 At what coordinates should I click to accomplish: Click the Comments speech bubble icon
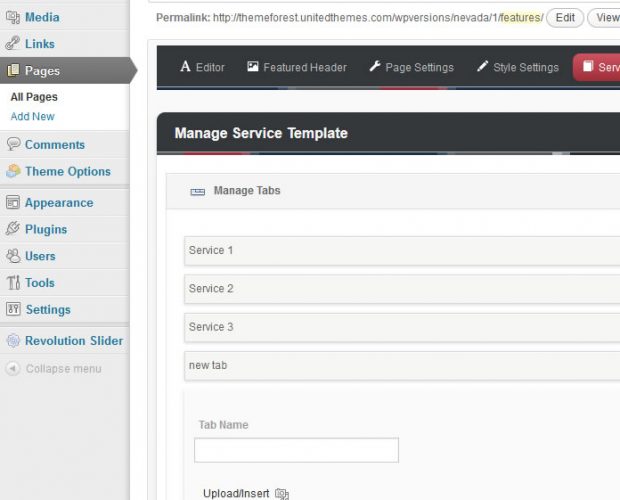tap(13, 144)
